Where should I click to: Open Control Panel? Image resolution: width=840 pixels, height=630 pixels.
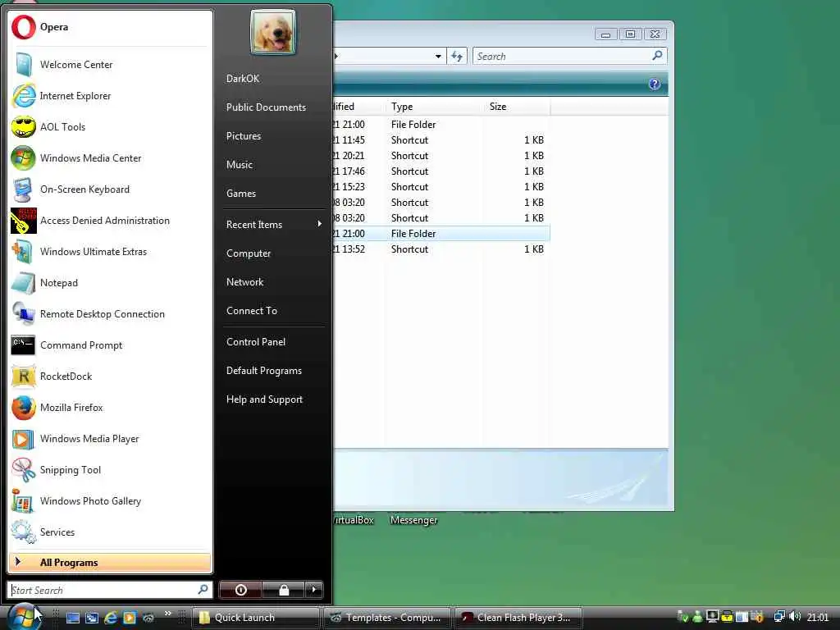coord(256,342)
